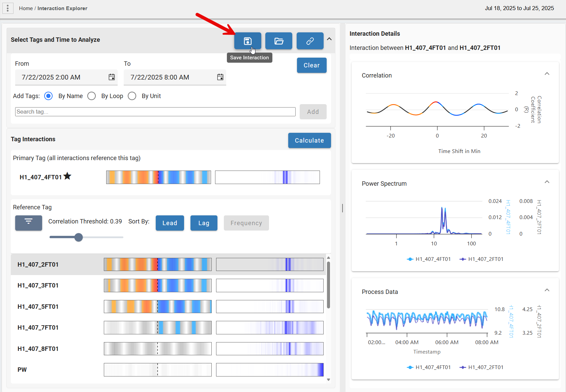Click the star next to H1_407_4FT01
Screen dimensions: 566x392
[x=67, y=176]
